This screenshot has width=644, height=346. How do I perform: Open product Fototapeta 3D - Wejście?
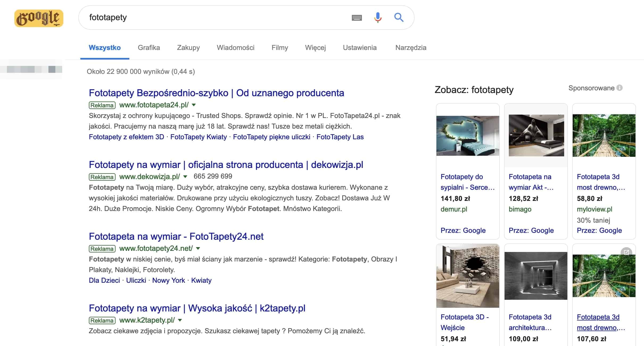(465, 322)
